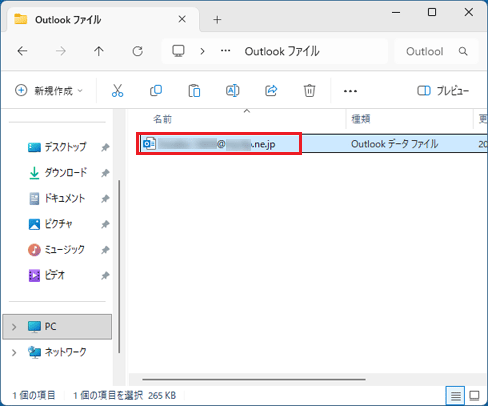Select PC in navigation pane
The image size is (488, 406).
pos(57,327)
